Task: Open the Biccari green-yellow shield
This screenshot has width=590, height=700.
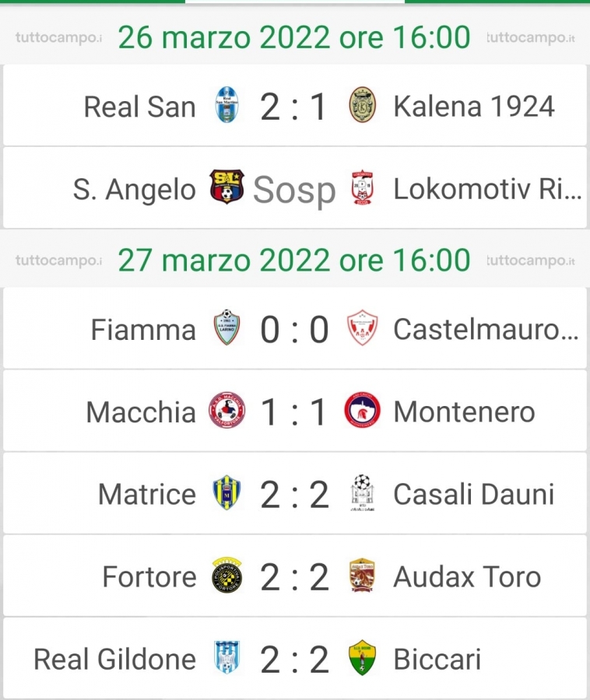Action: [362, 657]
